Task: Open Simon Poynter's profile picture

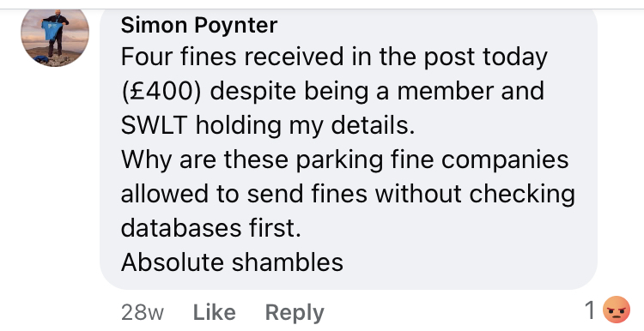Action: [x=55, y=37]
